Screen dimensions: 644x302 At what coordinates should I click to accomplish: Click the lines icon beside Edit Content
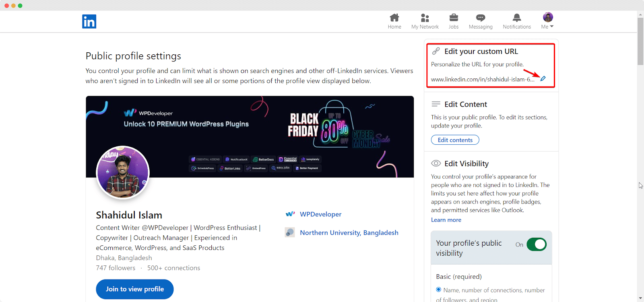pyautogui.click(x=436, y=104)
